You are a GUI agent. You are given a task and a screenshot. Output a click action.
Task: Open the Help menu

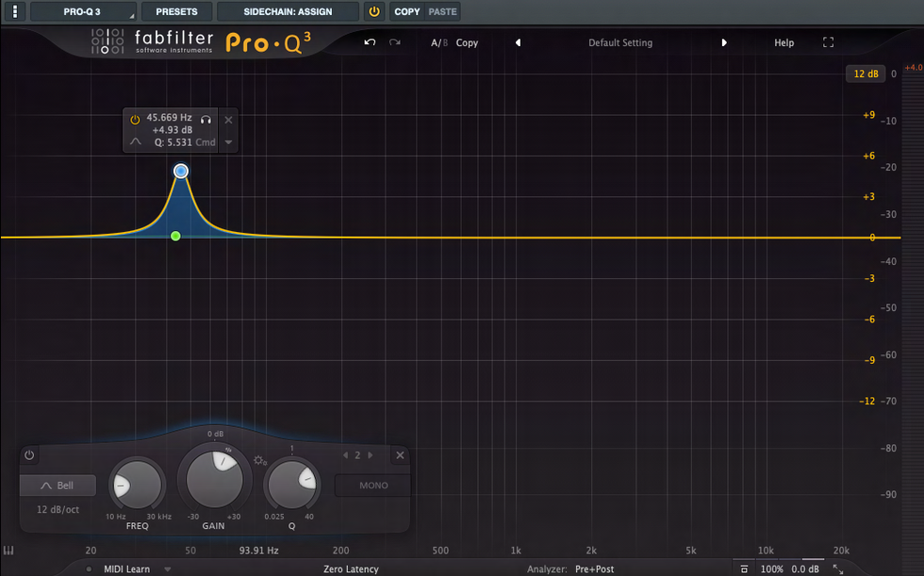point(784,43)
